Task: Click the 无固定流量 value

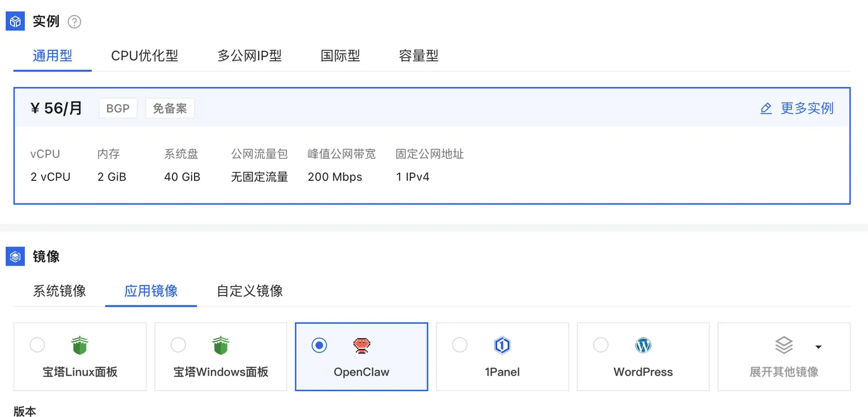Action: pyautogui.click(x=260, y=177)
